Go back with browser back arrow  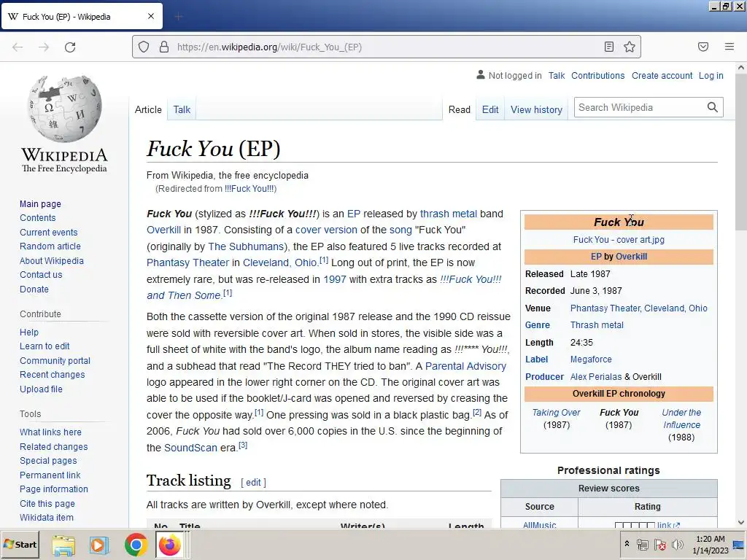point(18,47)
